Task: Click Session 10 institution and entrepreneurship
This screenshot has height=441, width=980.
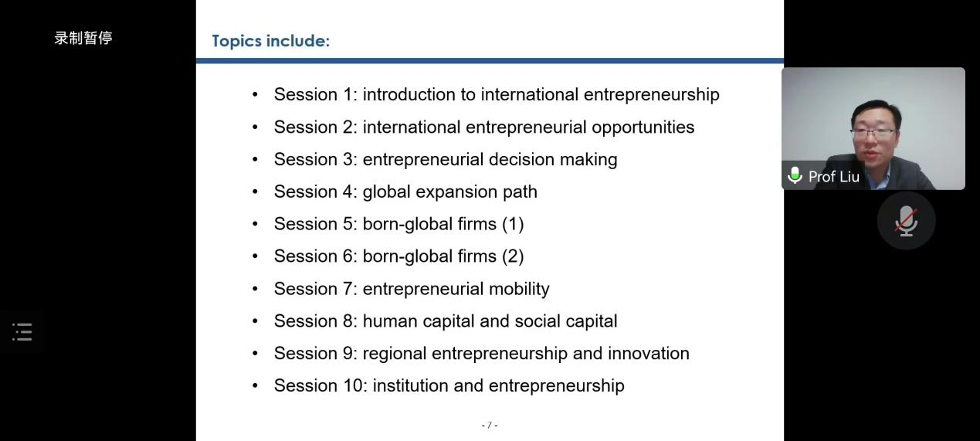Action: click(x=449, y=386)
